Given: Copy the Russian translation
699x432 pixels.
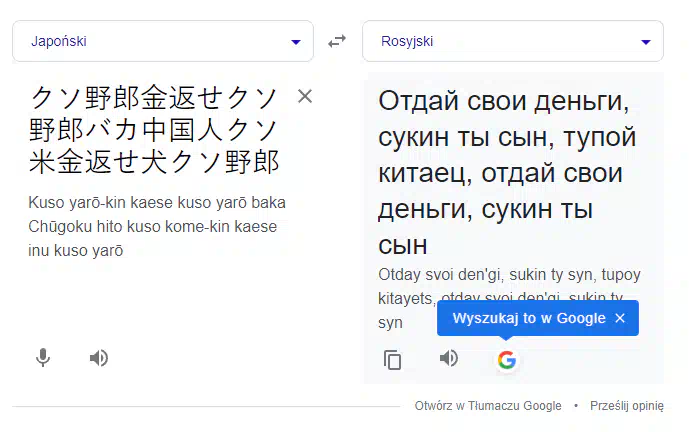Looking at the screenshot, I should tap(392, 360).
